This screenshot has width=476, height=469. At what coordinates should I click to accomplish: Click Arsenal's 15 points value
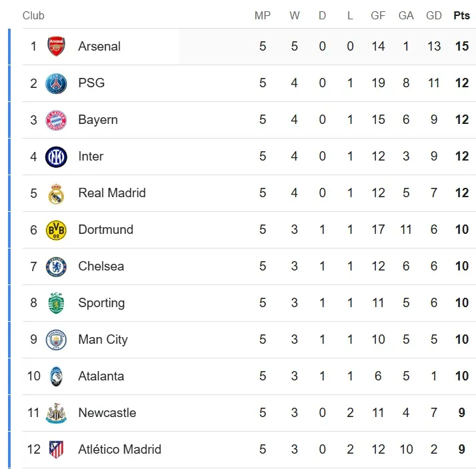(x=461, y=47)
